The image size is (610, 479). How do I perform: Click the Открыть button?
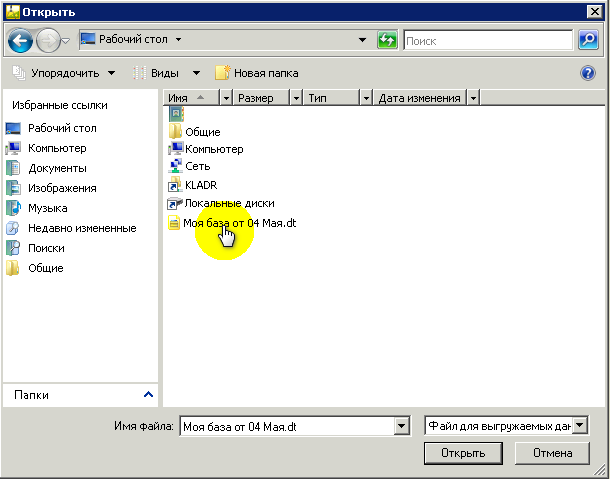[x=463, y=453]
